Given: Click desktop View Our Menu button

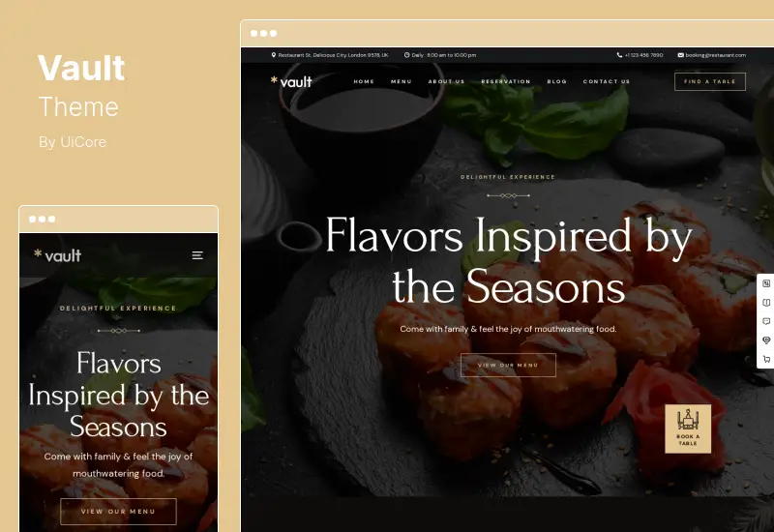Looking at the screenshot, I should click(x=508, y=366).
